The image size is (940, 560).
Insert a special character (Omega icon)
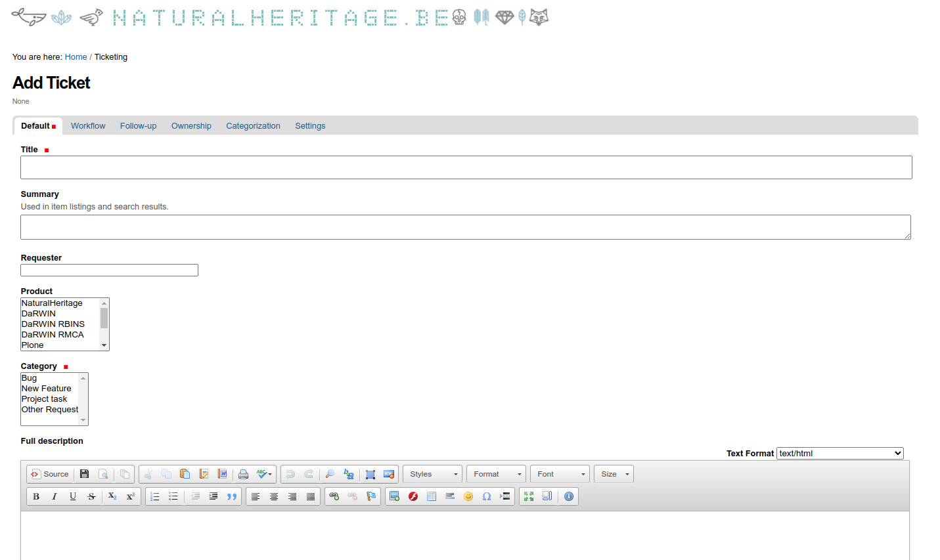point(487,496)
